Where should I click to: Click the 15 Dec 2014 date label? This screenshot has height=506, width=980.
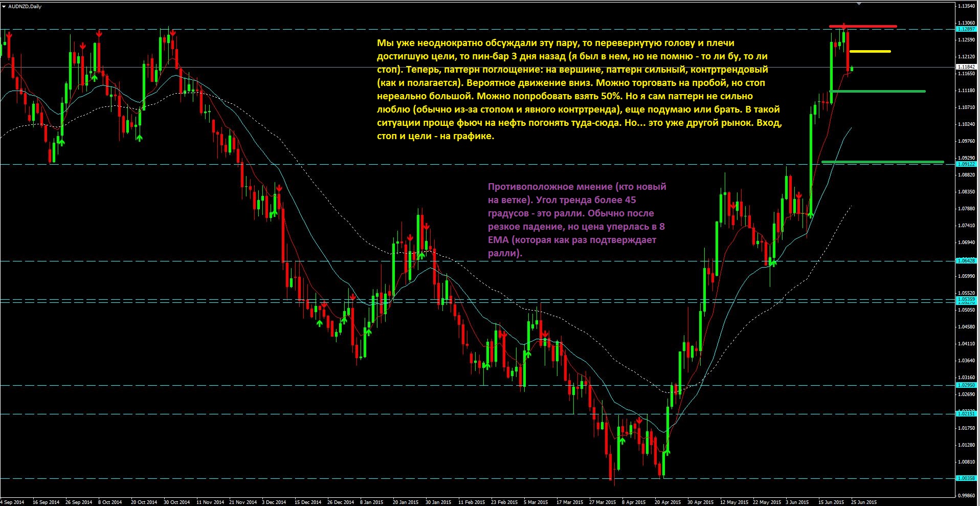(x=308, y=502)
